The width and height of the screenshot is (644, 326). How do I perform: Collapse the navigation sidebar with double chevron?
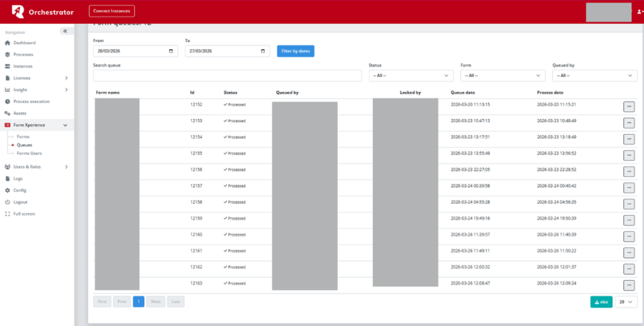pos(65,31)
